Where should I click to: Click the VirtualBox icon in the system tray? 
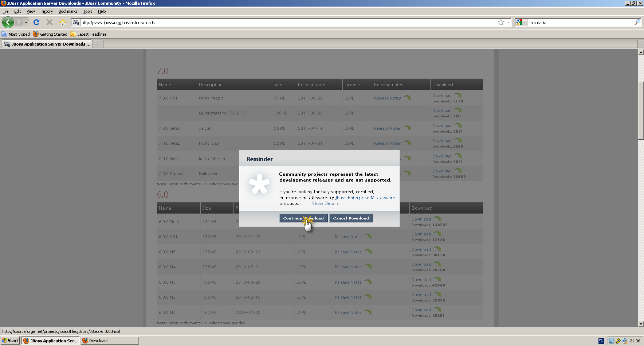tap(624, 341)
